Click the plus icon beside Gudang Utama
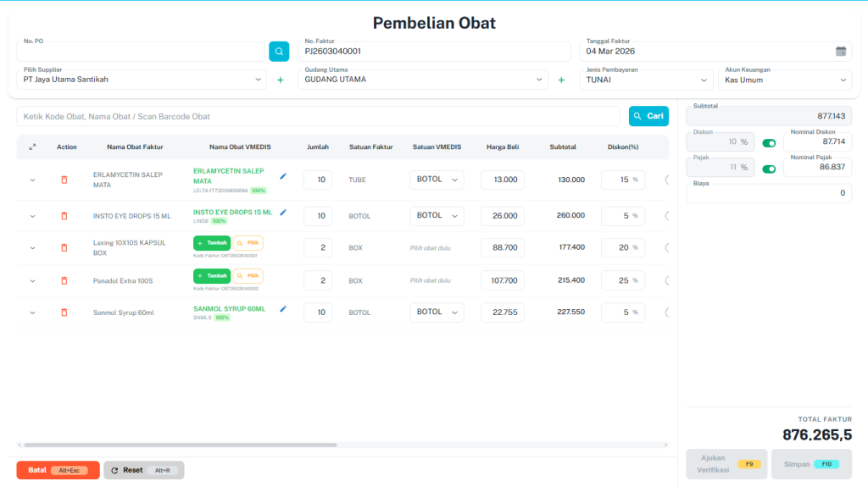 coord(561,80)
